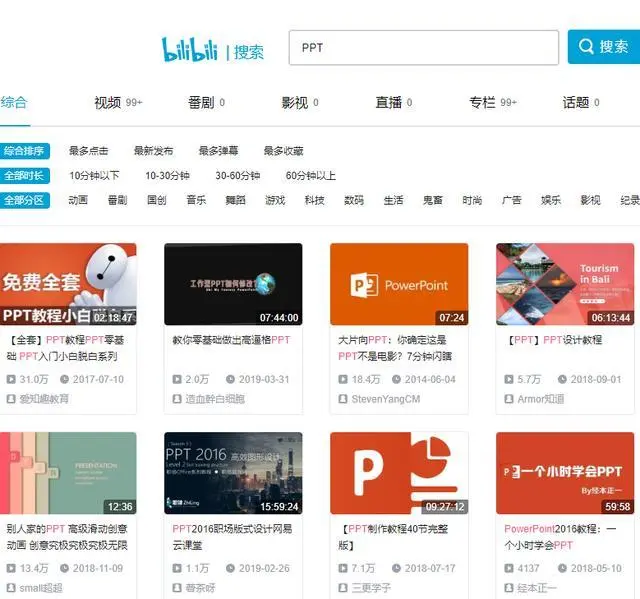
Task: Filter by the 广告 category
Action: click(512, 200)
